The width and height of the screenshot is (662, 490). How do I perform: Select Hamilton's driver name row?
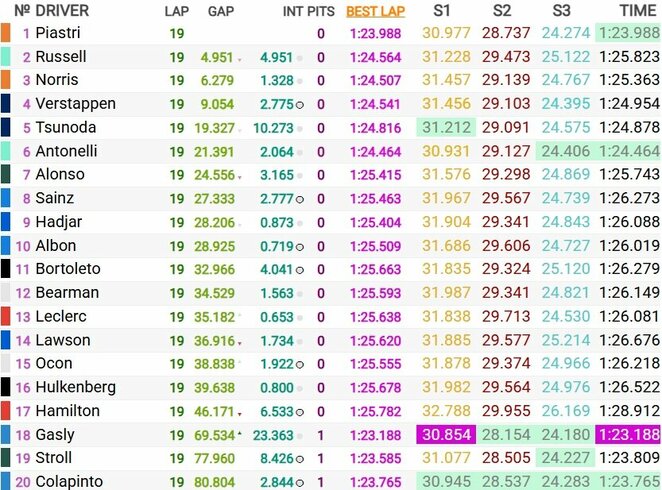pyautogui.click(x=67, y=411)
